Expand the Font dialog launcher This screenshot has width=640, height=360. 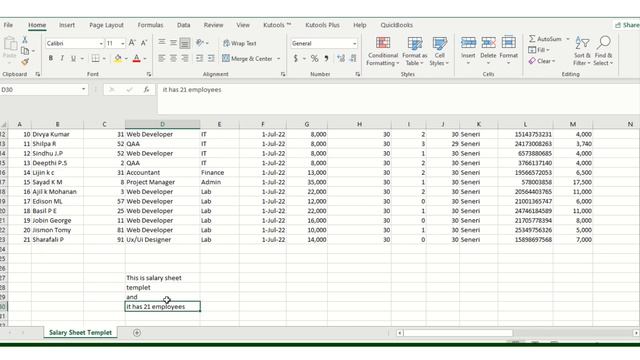point(149,74)
